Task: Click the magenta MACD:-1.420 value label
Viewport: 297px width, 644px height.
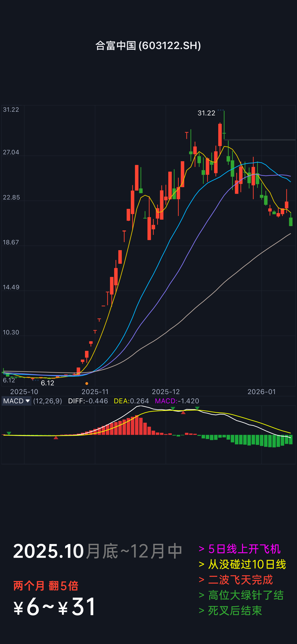Action: 177,401
